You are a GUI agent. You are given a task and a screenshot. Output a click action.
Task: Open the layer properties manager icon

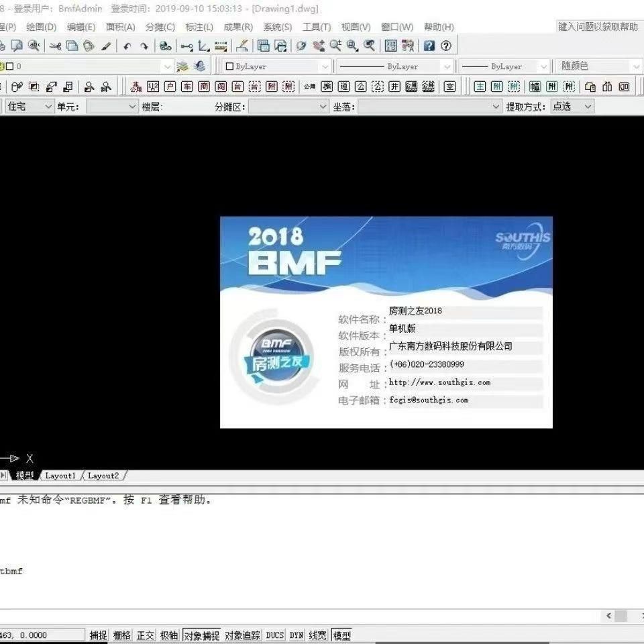tap(182, 66)
